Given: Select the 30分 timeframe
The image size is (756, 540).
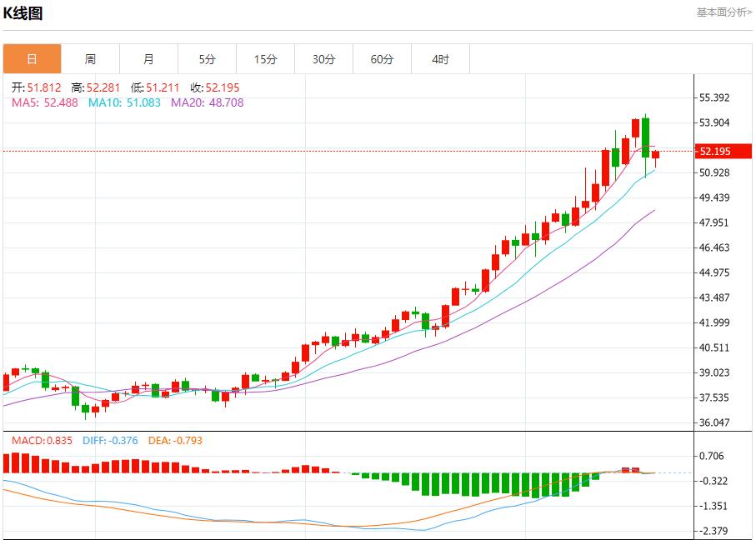Looking at the screenshot, I should (323, 58).
